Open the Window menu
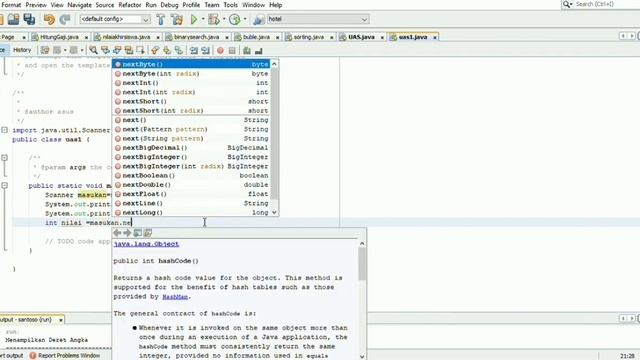This screenshot has width=640, height=360. 253,5
